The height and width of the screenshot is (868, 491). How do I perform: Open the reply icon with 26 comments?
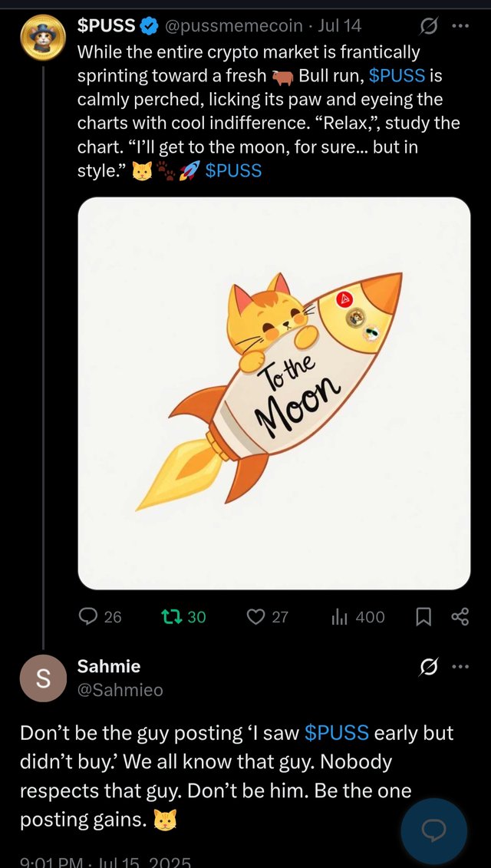[88, 617]
